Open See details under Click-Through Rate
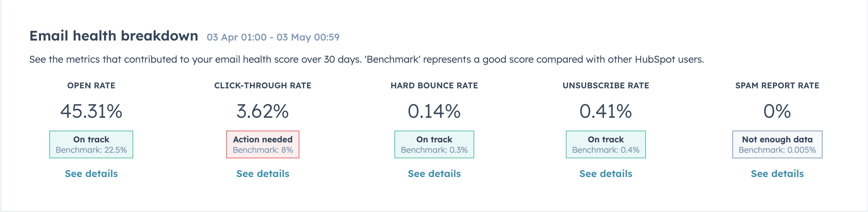The image size is (868, 212). point(263,174)
